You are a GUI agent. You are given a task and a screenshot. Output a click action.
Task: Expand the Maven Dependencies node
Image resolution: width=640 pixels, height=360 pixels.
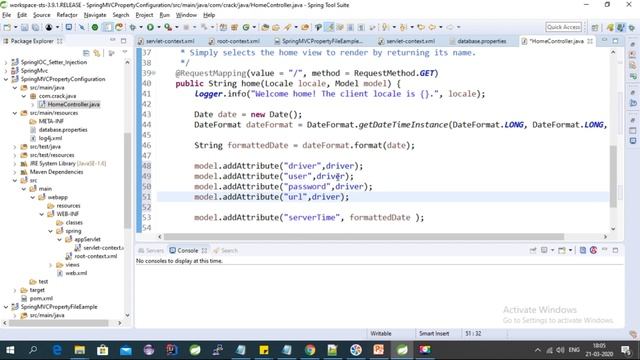[15, 172]
